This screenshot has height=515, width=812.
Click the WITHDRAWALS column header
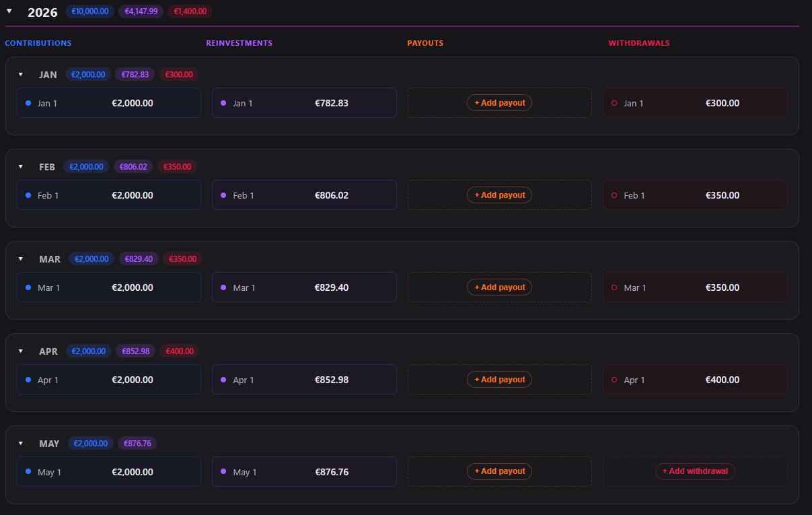[639, 43]
